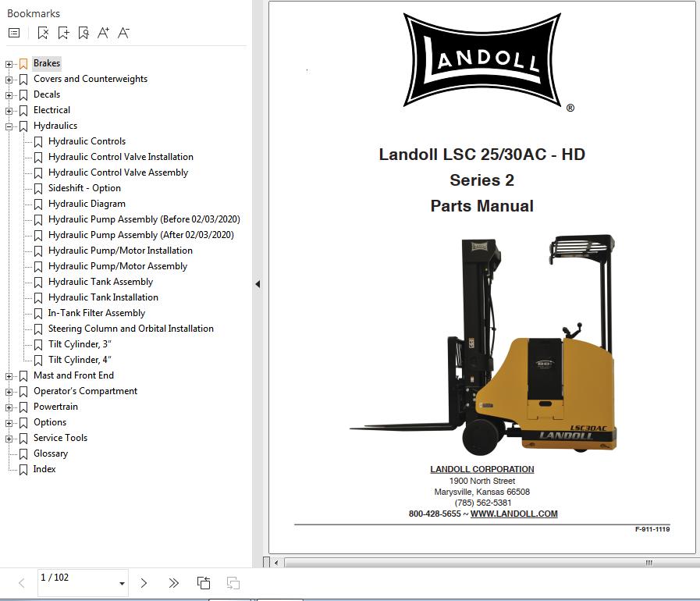Open the Electrical bookmark

coord(52,110)
